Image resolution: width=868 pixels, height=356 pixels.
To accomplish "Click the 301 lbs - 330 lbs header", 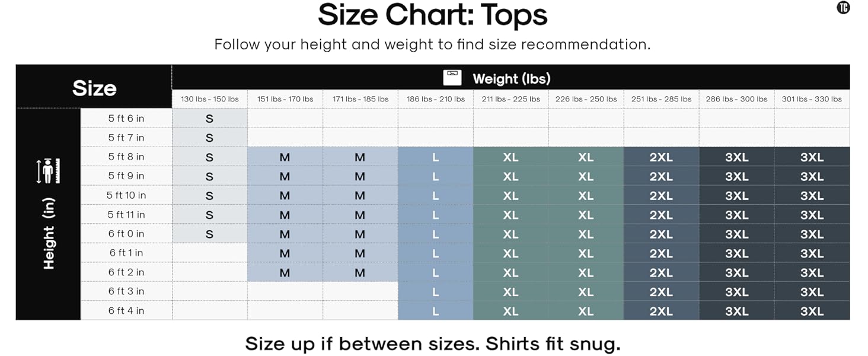I will pyautogui.click(x=812, y=99).
